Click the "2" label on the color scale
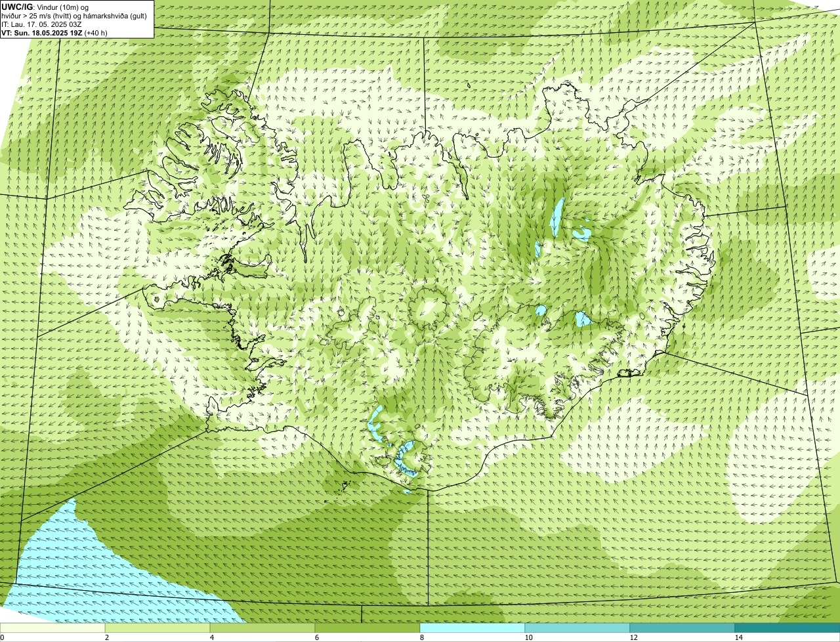Screen dimensions: 840x642 106,637
